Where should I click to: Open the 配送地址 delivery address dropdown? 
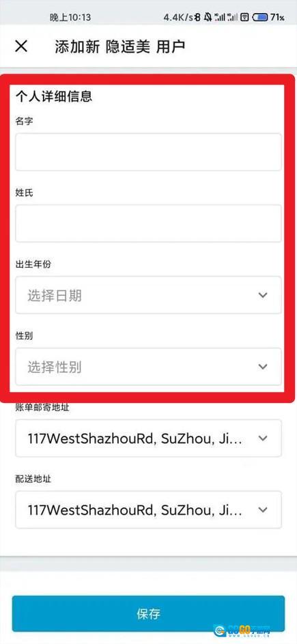148,509
